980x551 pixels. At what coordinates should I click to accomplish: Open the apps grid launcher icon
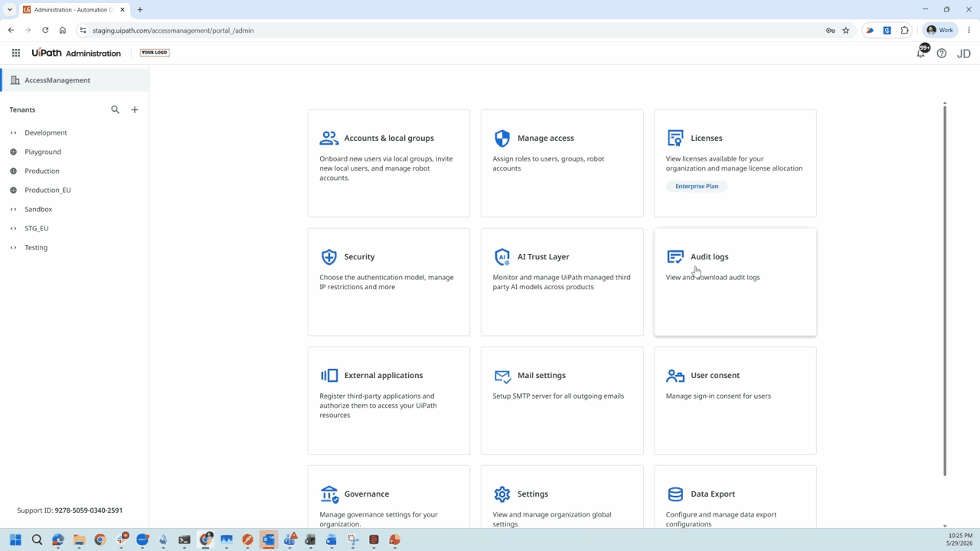point(16,53)
